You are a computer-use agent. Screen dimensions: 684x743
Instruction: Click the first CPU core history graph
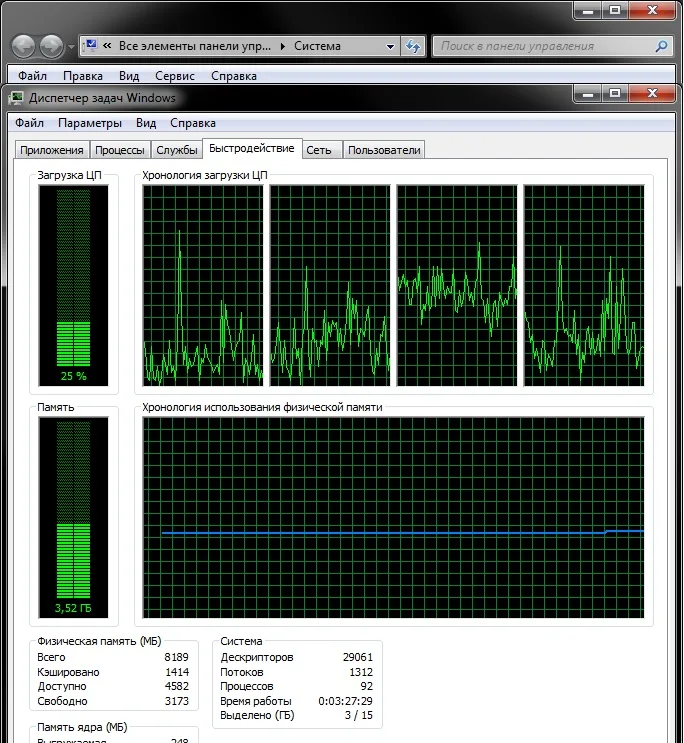(203, 285)
